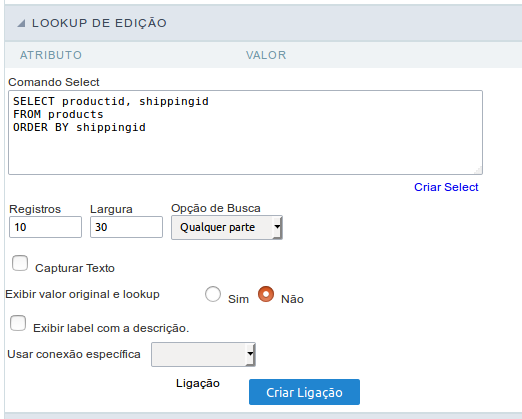Screen dimensions: 522x419
Task: Click the Ligação label text
Action: click(198, 383)
